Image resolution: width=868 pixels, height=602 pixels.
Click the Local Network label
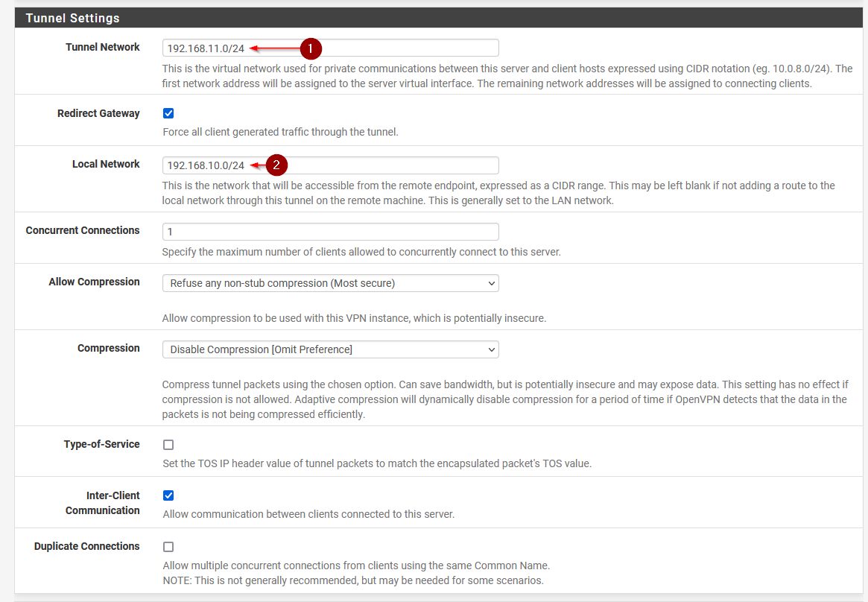pyautogui.click(x=106, y=165)
